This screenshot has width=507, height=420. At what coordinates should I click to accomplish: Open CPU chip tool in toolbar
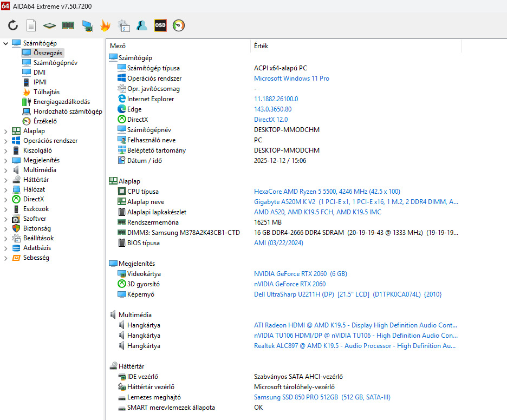[x=49, y=25]
